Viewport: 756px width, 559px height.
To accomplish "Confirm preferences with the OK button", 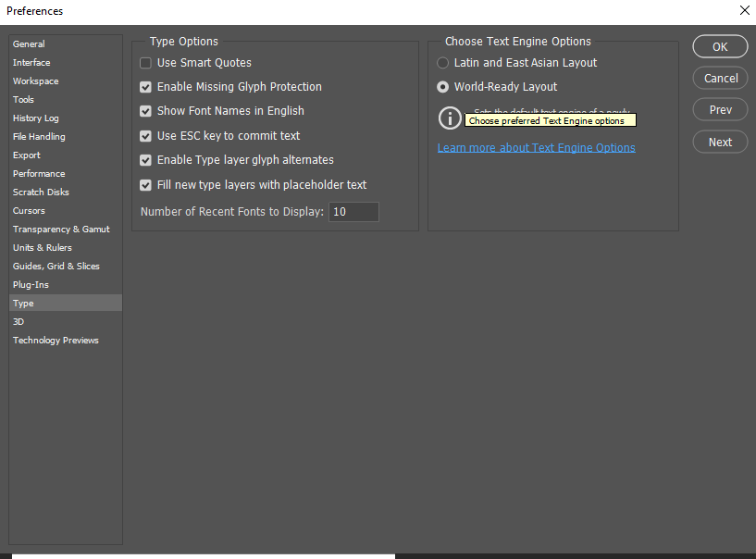I will coord(720,47).
